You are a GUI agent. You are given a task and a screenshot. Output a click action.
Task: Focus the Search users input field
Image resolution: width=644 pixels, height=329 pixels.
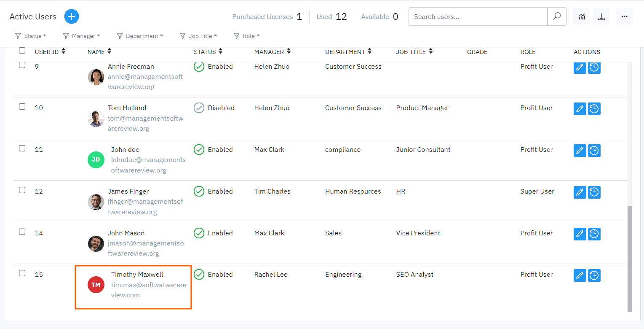[478, 16]
